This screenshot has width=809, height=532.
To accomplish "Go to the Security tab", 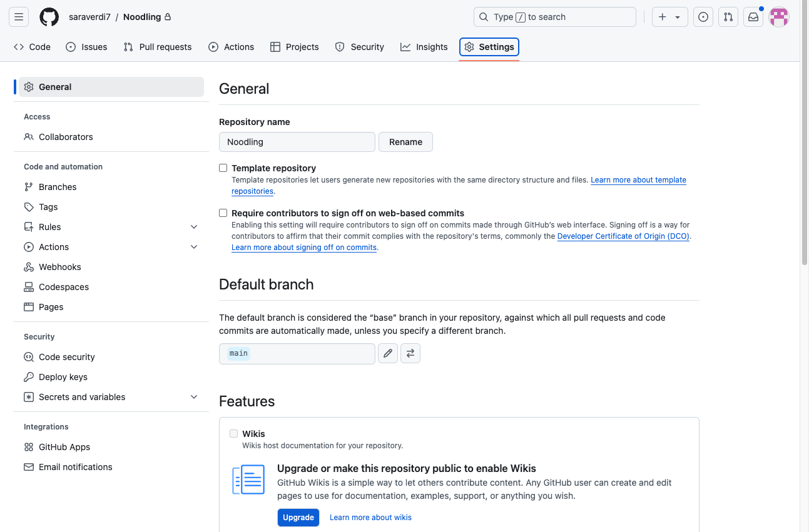I will (359, 47).
